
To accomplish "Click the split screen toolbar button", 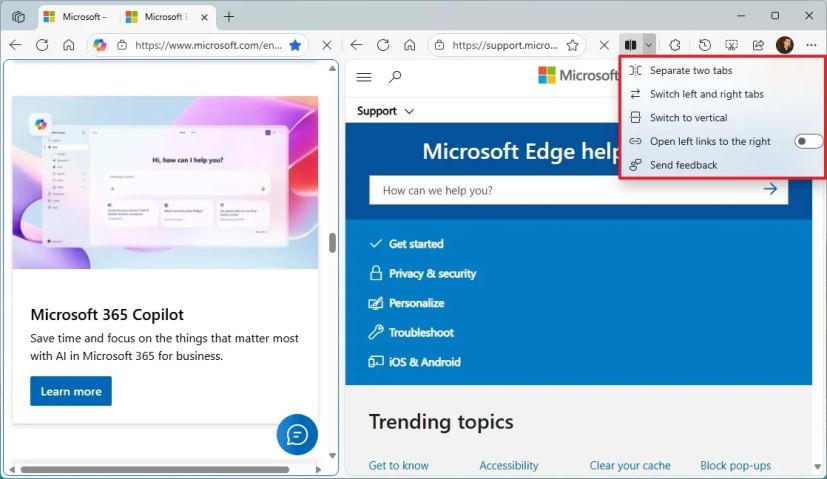I will tap(631, 45).
